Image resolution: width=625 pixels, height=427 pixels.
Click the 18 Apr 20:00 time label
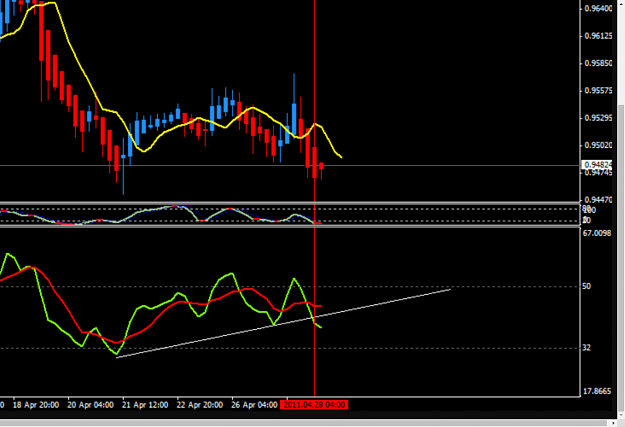(36, 405)
